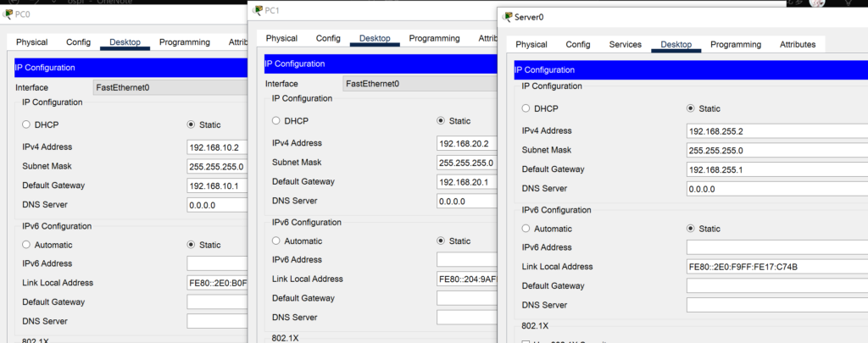The image size is (868, 343).
Task: Click the PC0 window title icon
Action: (x=8, y=15)
